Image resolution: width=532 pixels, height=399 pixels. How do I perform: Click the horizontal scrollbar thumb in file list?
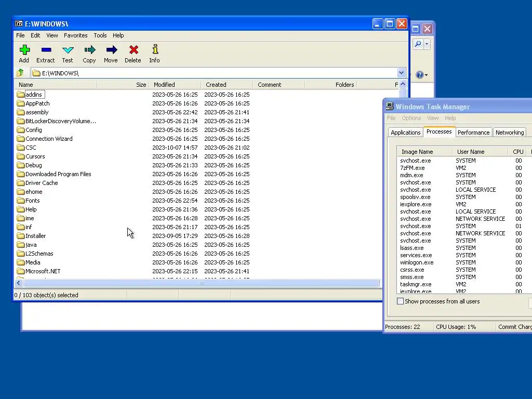click(x=201, y=283)
